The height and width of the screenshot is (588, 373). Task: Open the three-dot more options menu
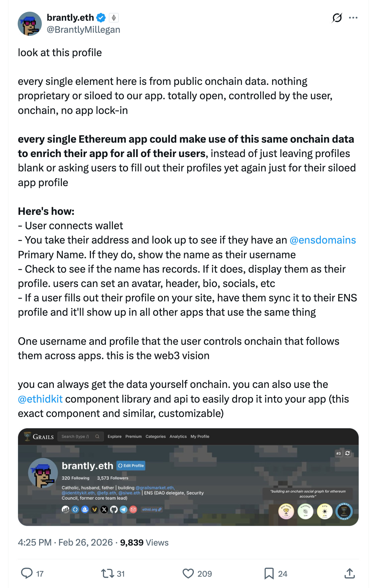click(x=353, y=18)
